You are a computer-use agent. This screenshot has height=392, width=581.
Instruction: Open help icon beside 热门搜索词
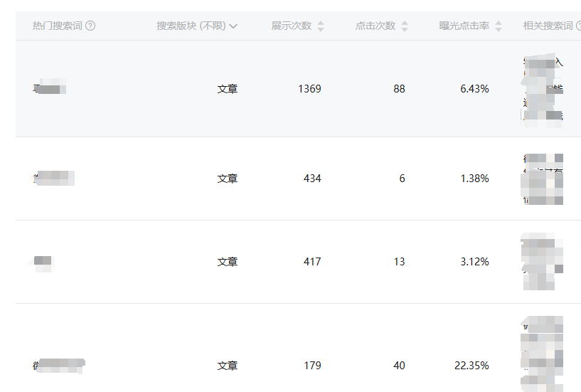coord(90,26)
